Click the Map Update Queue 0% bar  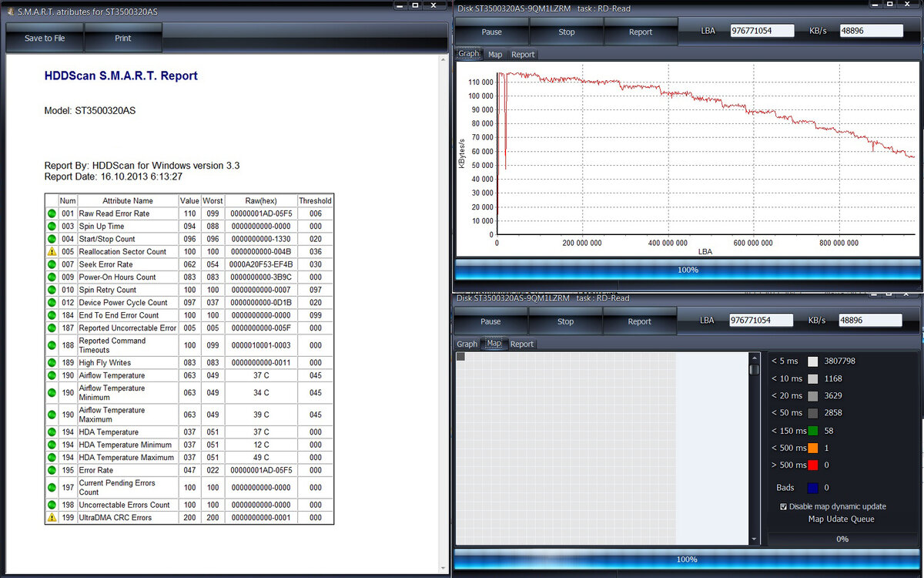click(x=842, y=539)
